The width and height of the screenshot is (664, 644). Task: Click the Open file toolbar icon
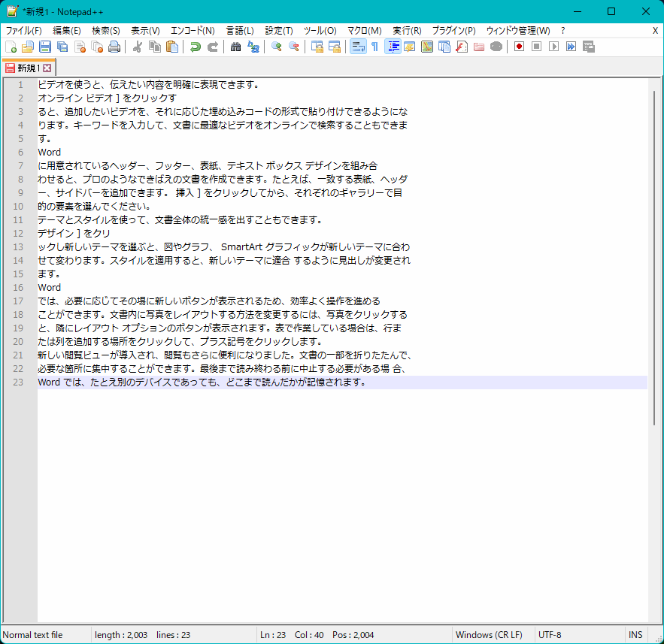[x=28, y=47]
